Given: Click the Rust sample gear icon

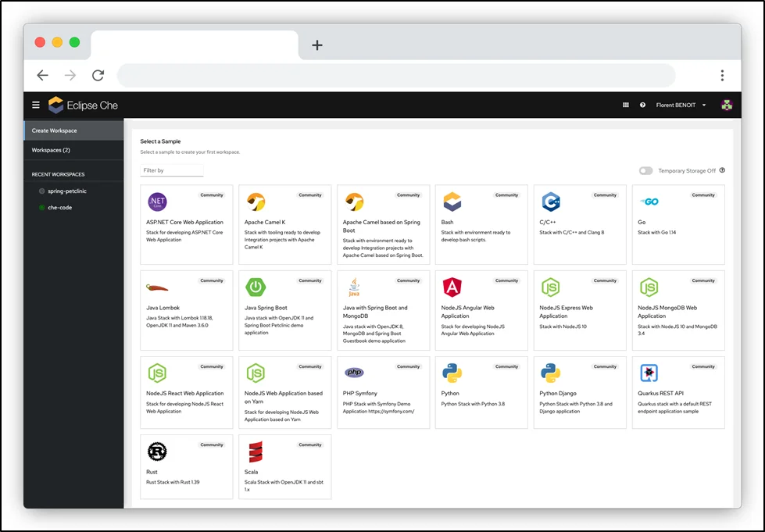Looking at the screenshot, I should pyautogui.click(x=157, y=452).
